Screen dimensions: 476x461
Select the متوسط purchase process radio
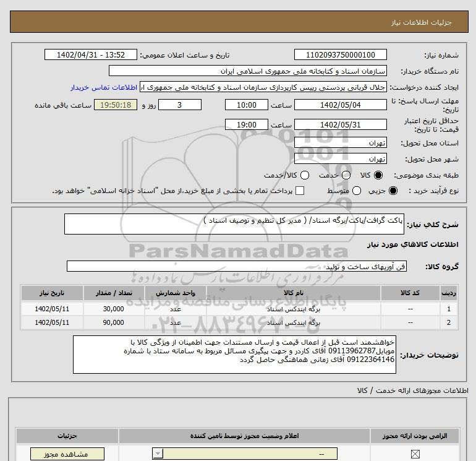[x=357, y=191]
